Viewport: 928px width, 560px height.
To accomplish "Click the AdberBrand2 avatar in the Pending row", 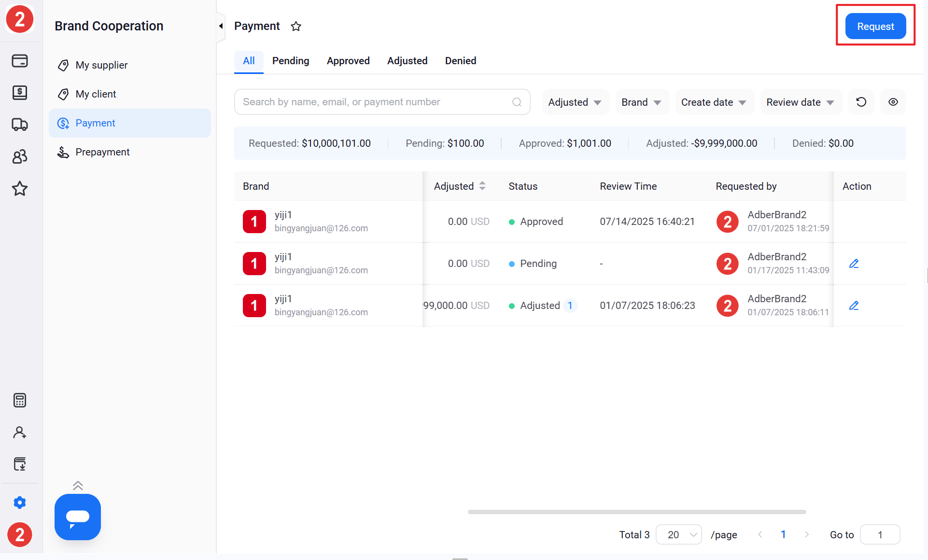I will [728, 264].
